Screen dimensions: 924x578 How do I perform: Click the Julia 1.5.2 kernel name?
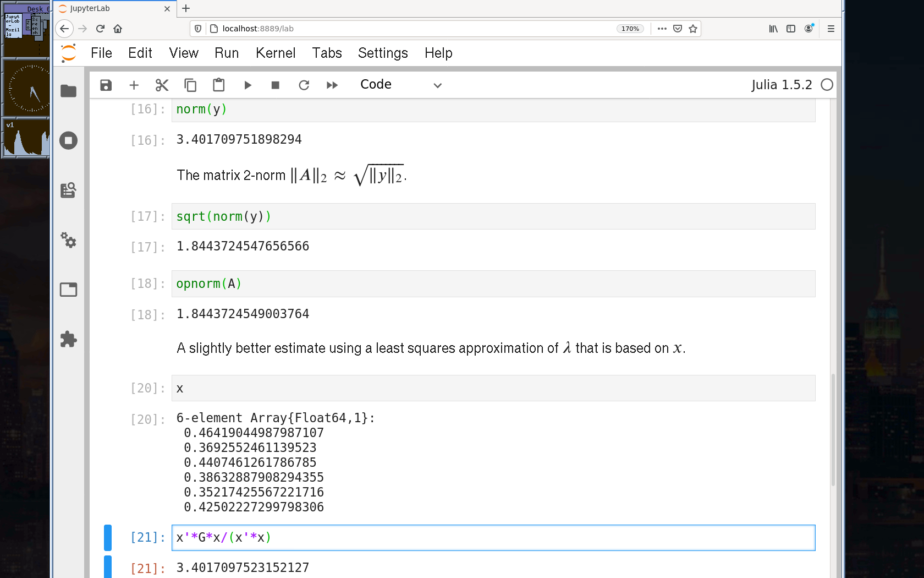click(781, 85)
